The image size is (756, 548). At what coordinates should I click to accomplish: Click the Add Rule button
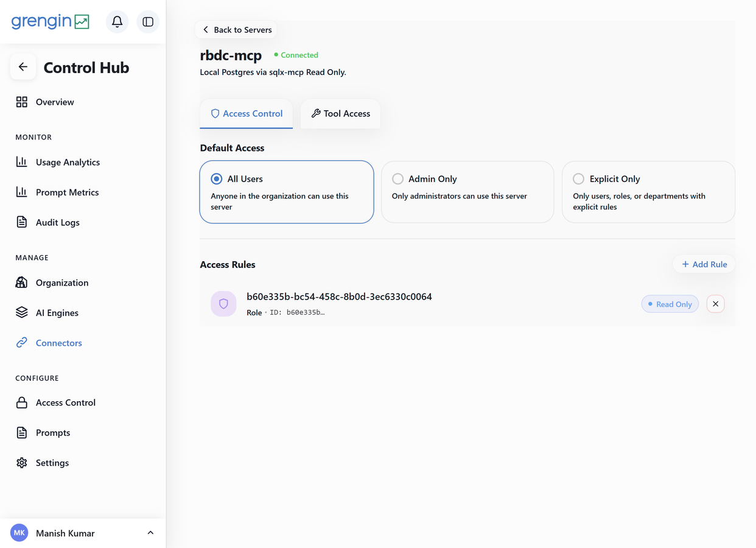click(704, 264)
